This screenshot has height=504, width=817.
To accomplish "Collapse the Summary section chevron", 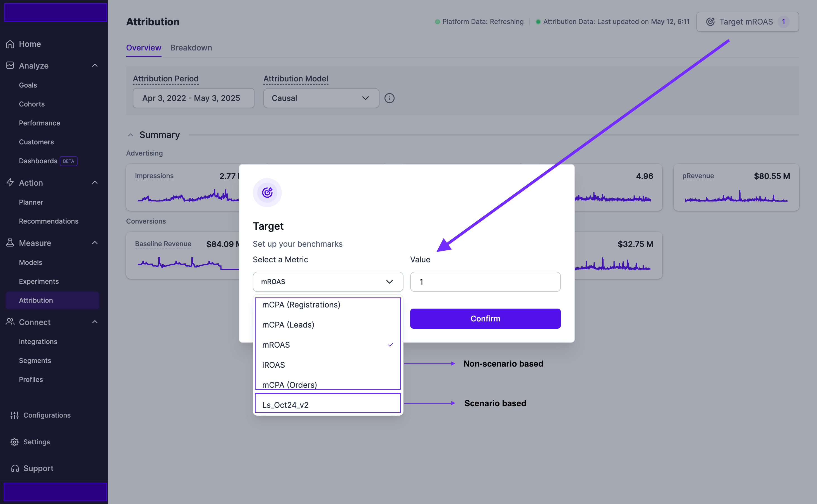I will [x=130, y=135].
